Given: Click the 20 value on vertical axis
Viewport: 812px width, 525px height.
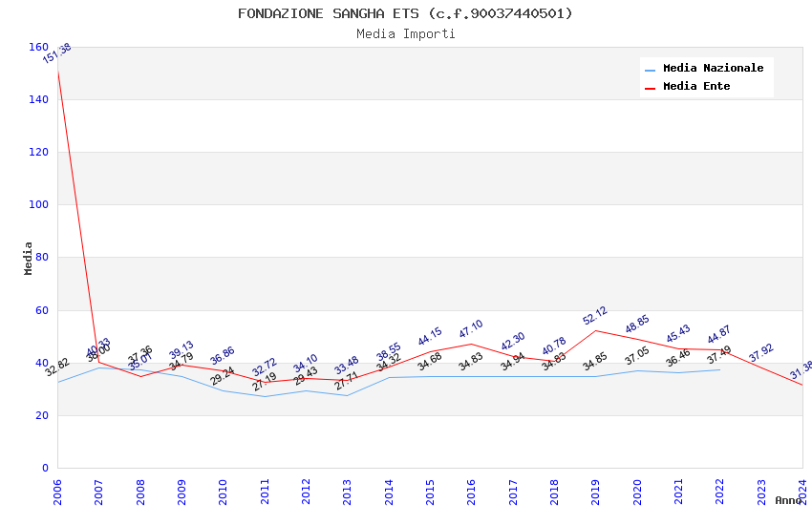Looking at the screenshot, I should coord(42,415).
